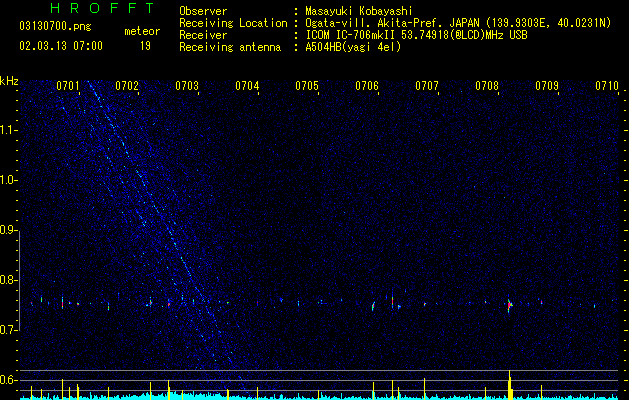Click the 0701 time marker
This screenshot has width=629, height=400.
tap(68, 86)
